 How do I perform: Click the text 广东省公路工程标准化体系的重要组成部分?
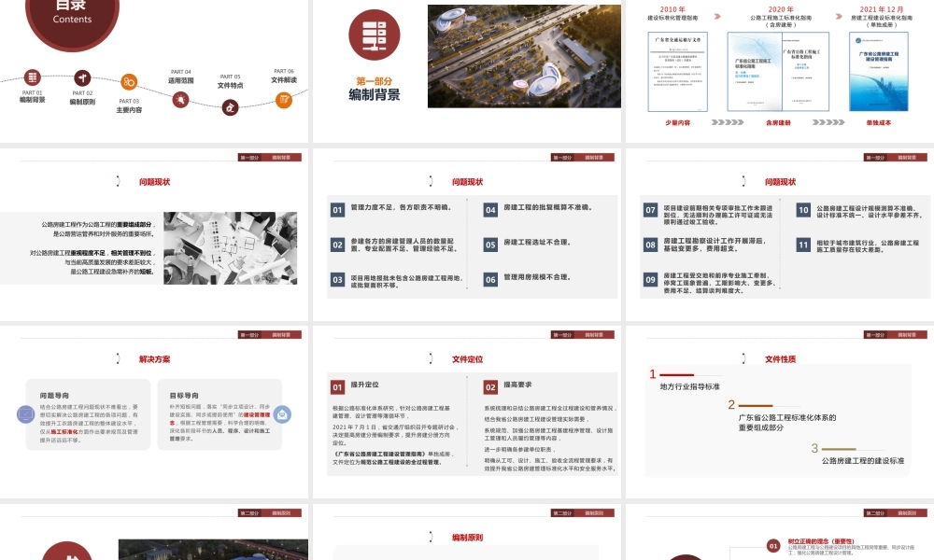click(787, 423)
